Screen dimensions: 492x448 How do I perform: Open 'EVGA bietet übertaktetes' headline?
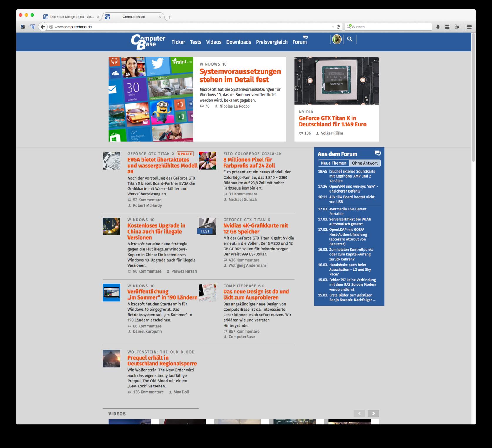[x=162, y=166]
